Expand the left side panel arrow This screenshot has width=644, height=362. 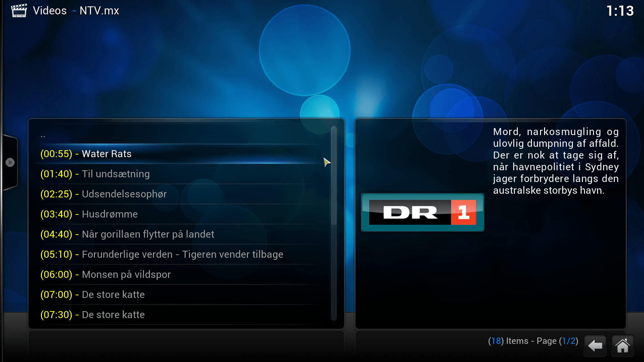point(10,163)
